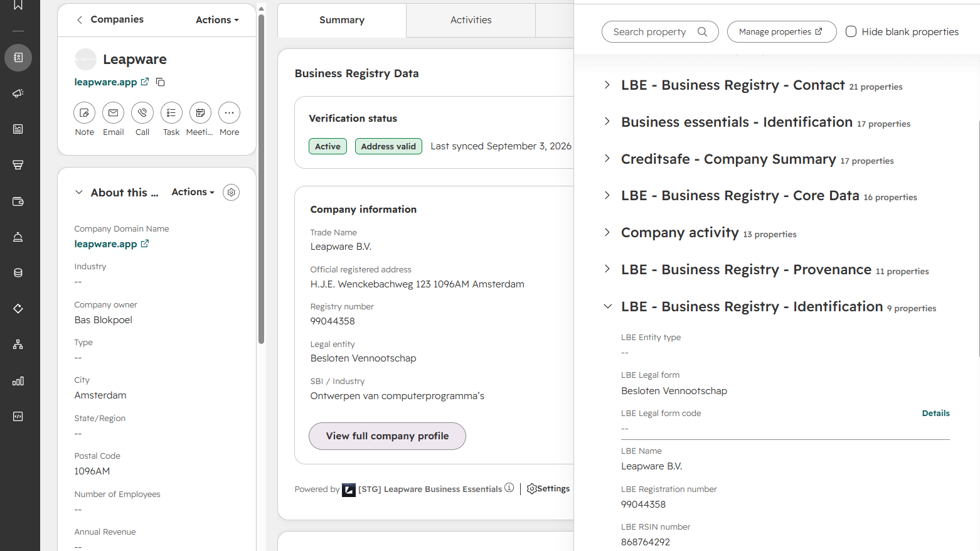Click View full company profile
Viewport: 980px width, 551px height.
coord(387,436)
